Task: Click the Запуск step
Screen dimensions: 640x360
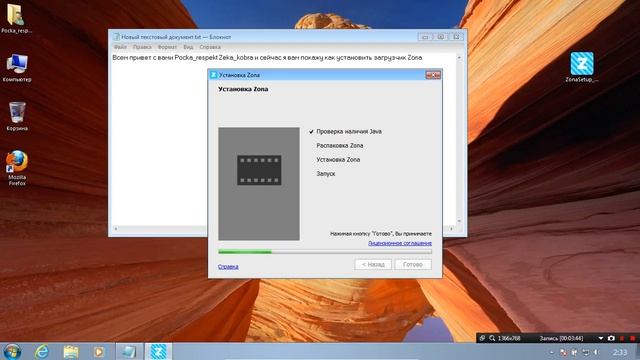Action: click(x=326, y=173)
